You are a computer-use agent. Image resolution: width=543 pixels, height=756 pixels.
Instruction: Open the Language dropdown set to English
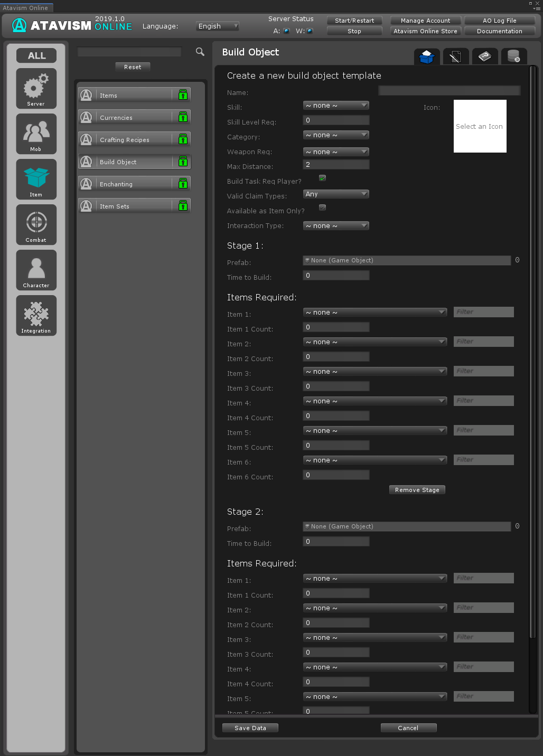pyautogui.click(x=218, y=26)
